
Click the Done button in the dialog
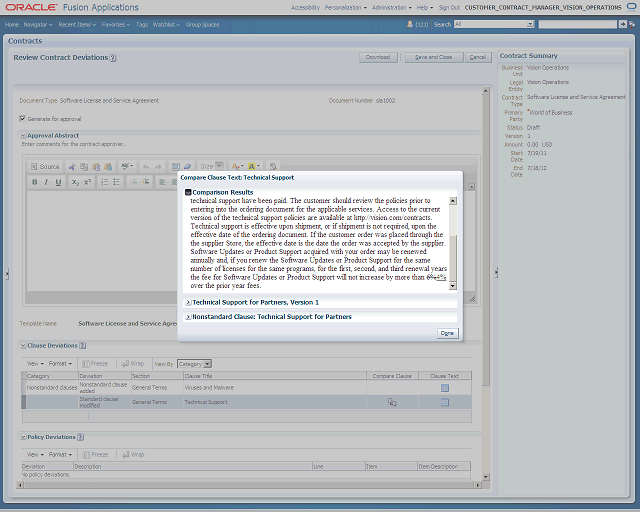(447, 333)
